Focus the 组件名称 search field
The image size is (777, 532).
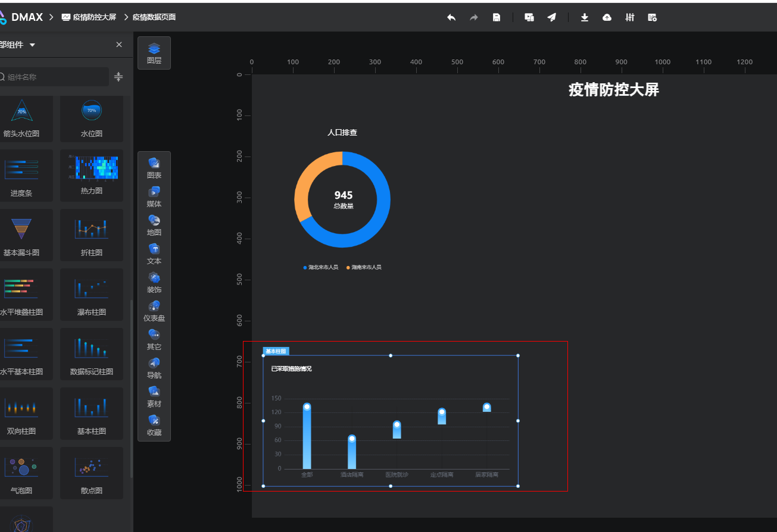[54, 77]
